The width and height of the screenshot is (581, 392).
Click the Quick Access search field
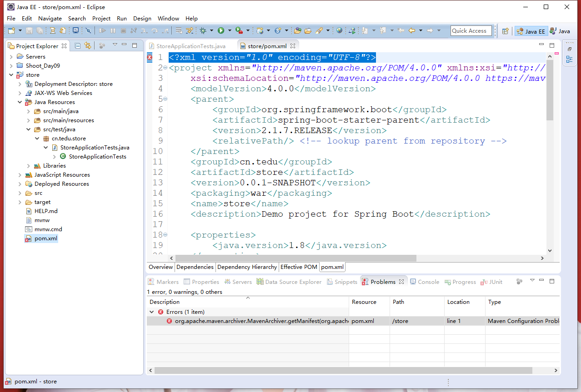471,30
